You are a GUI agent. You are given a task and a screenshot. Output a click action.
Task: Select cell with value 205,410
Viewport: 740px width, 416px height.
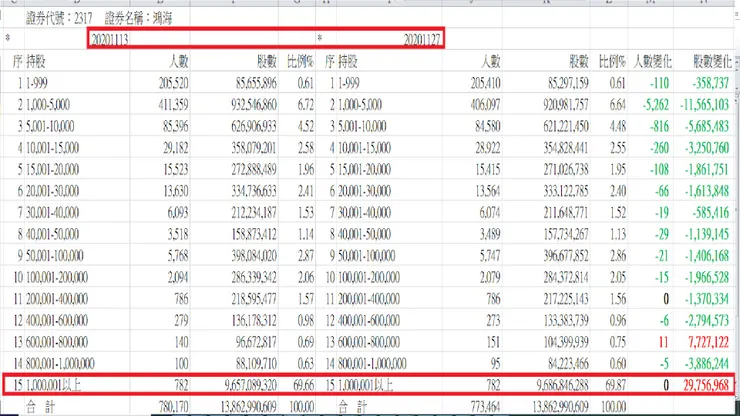[x=486, y=83]
